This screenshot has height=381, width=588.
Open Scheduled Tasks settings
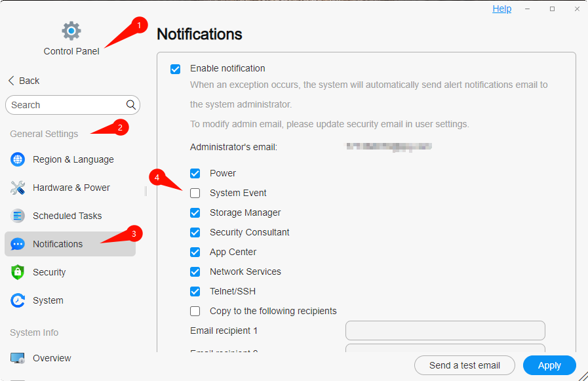click(70, 216)
